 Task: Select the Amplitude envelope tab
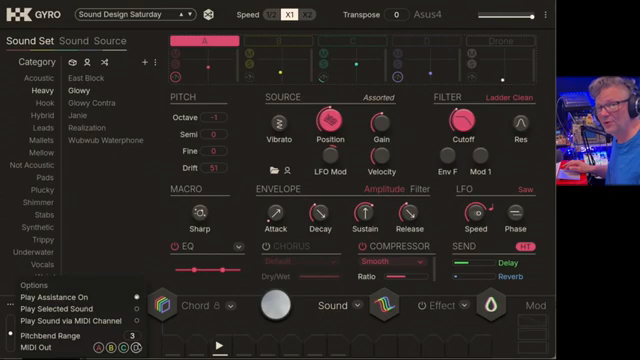(384, 189)
